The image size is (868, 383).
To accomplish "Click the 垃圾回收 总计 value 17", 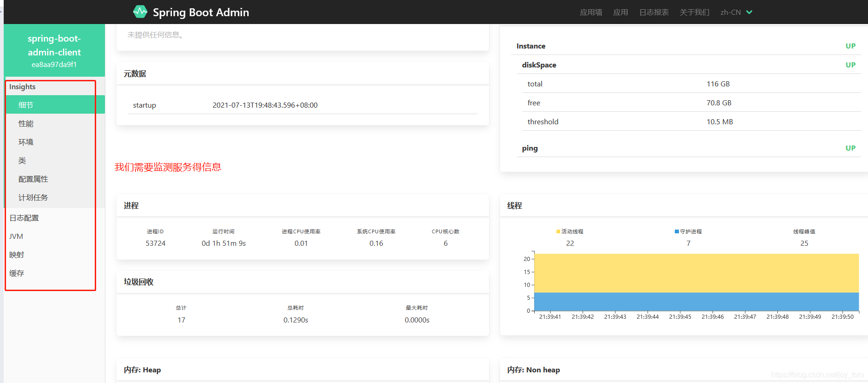I will [x=181, y=320].
